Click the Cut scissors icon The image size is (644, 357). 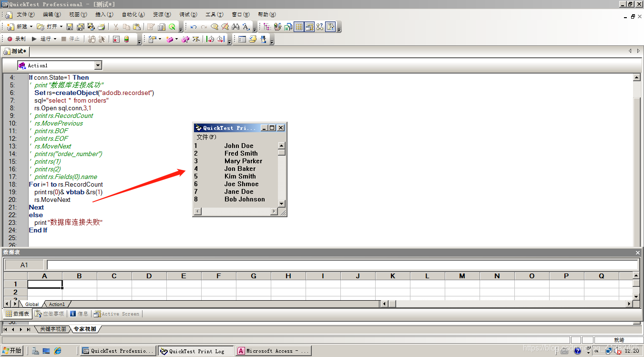(x=116, y=27)
